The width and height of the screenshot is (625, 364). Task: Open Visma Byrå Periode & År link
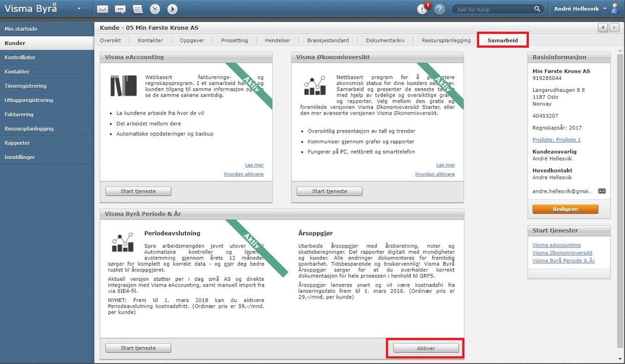pos(564,260)
